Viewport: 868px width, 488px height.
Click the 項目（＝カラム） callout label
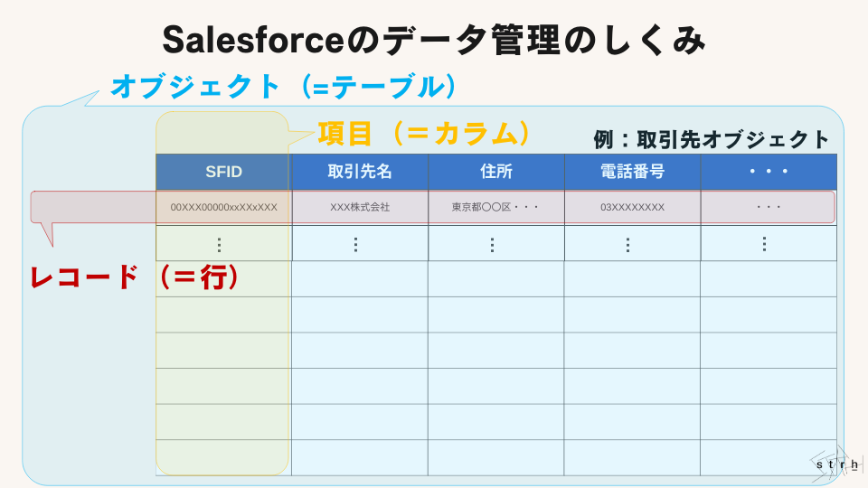(x=422, y=134)
